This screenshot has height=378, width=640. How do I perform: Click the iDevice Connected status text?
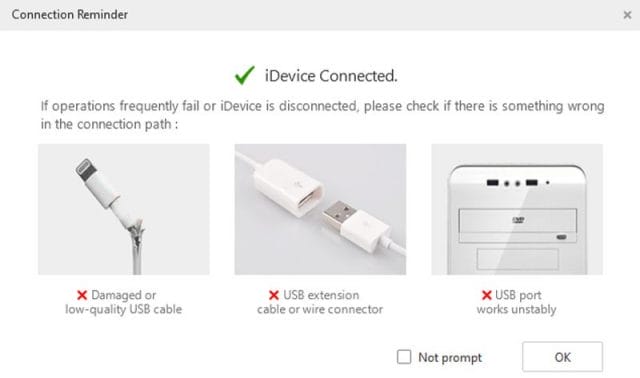click(x=331, y=76)
